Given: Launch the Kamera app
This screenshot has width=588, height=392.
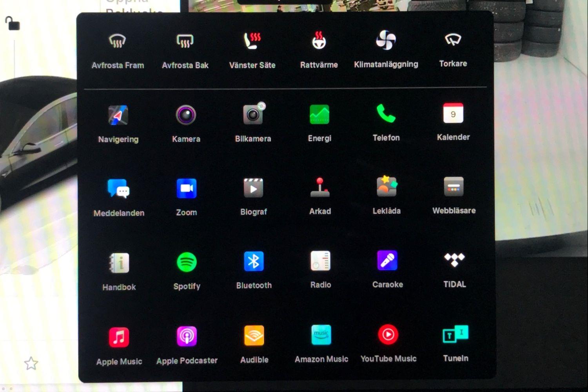Looking at the screenshot, I should [x=186, y=115].
